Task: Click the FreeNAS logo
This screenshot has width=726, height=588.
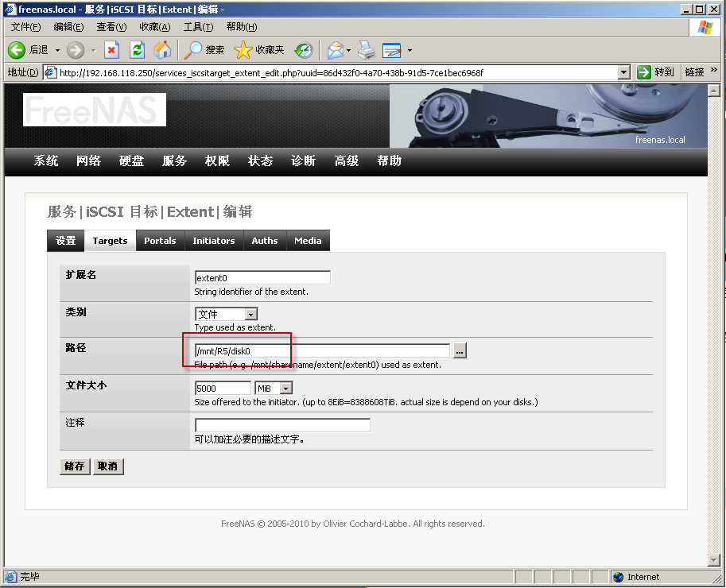Action: coord(95,110)
